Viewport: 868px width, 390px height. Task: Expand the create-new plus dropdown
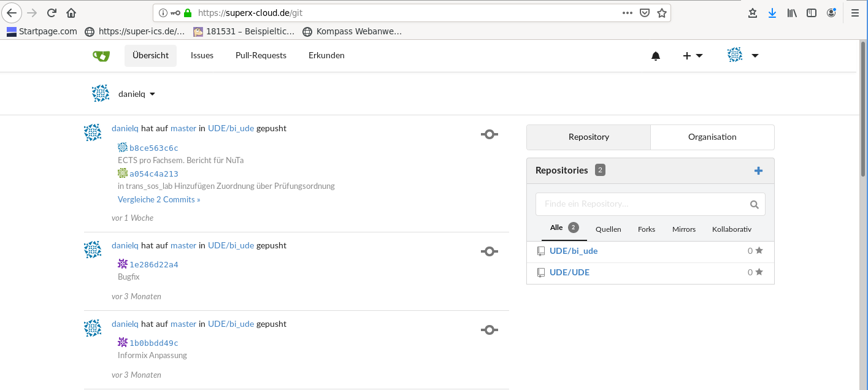tap(693, 56)
